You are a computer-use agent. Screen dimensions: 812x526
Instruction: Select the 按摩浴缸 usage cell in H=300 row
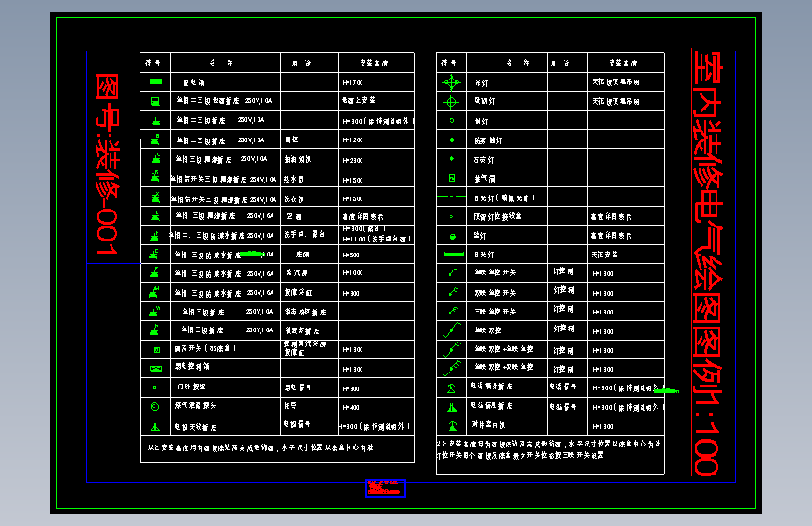[298, 292]
